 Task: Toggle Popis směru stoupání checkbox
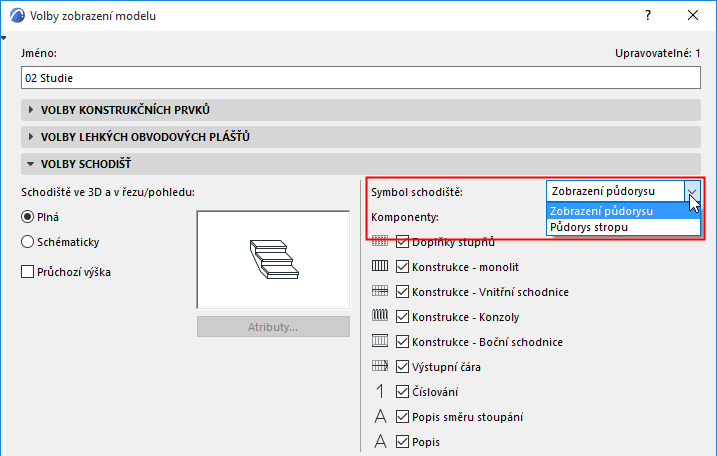click(x=402, y=417)
